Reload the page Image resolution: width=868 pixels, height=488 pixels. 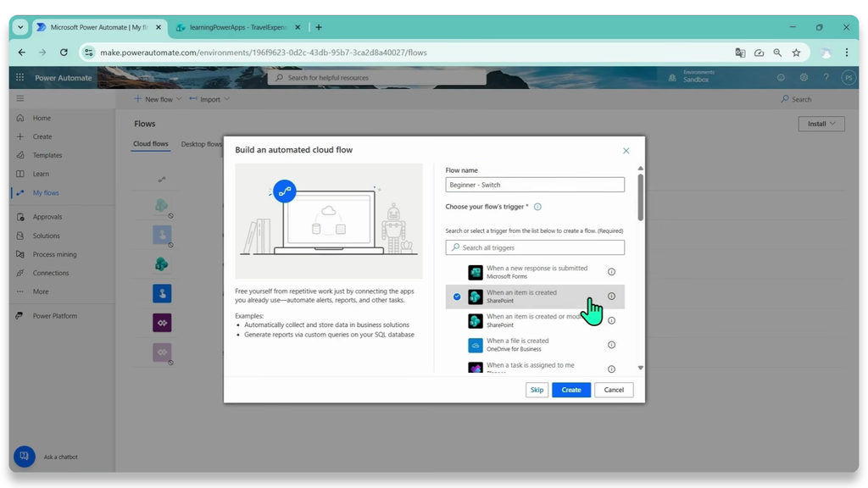coord(64,52)
